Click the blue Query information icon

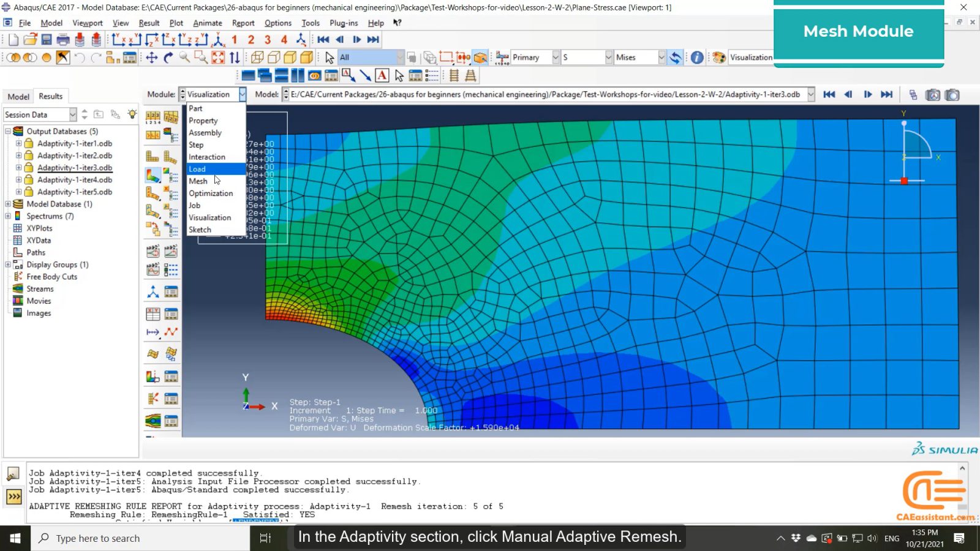pos(697,58)
